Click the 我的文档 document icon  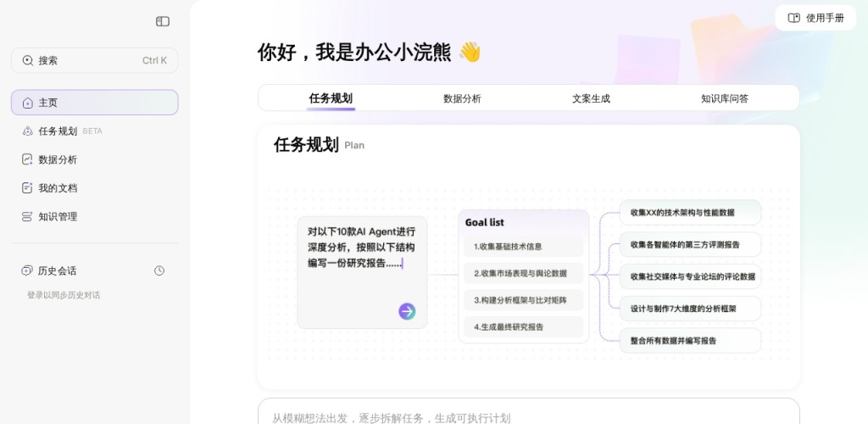point(28,188)
